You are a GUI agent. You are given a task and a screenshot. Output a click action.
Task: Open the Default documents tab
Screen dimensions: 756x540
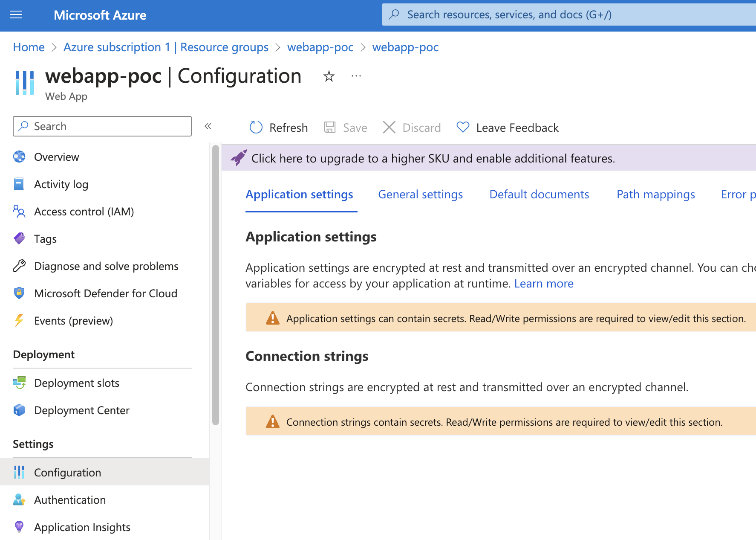539,194
